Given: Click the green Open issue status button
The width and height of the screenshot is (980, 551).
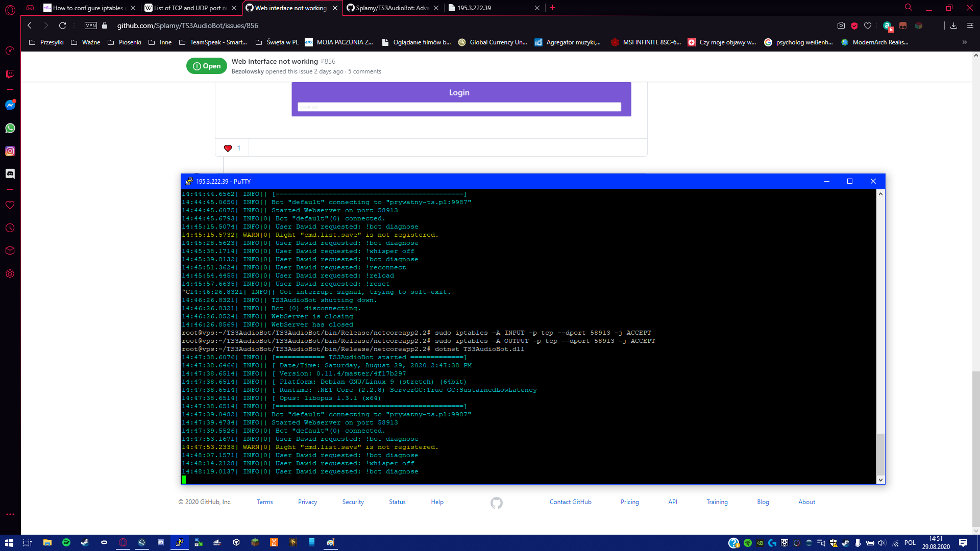Looking at the screenshot, I should click(206, 66).
